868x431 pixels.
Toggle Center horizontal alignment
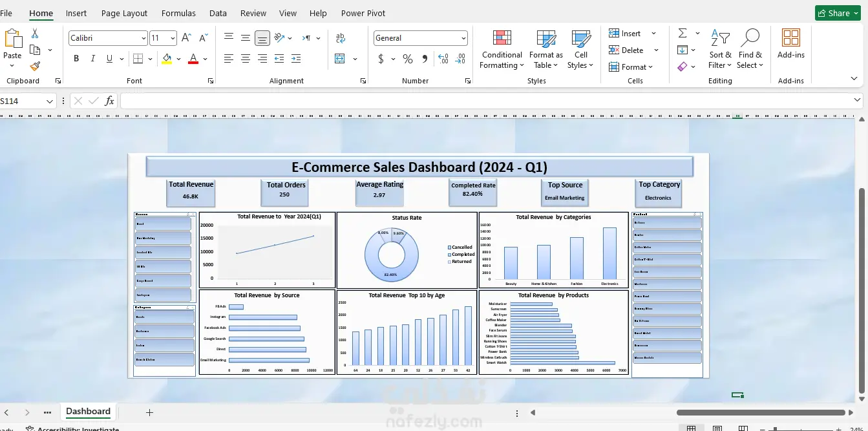(246, 59)
